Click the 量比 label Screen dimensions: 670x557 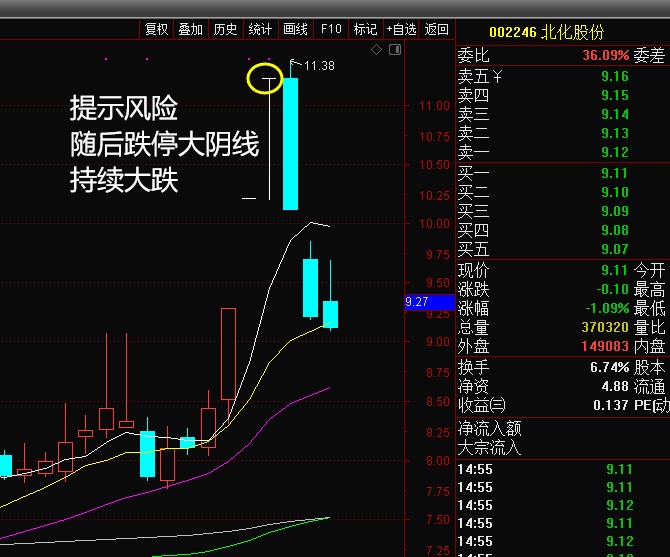(x=649, y=328)
